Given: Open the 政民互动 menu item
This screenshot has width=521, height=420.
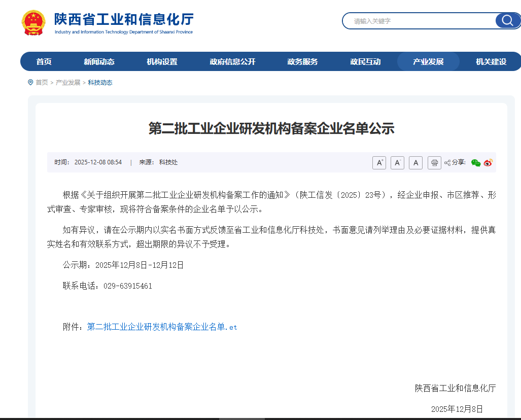Looking at the screenshot, I should pos(365,62).
